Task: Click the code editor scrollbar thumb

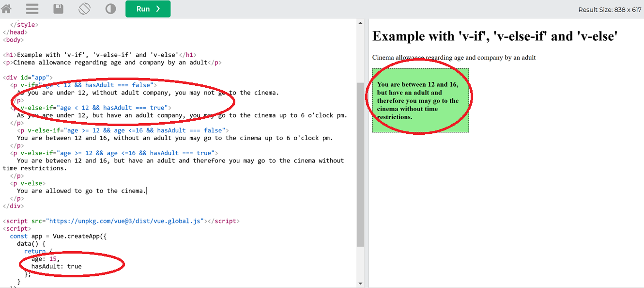Action: [360, 164]
